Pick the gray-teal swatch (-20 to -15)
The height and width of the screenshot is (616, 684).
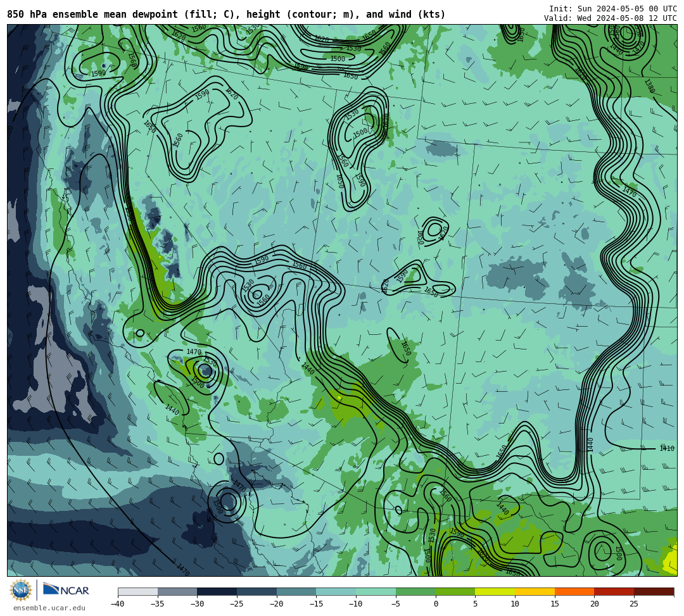click(296, 591)
